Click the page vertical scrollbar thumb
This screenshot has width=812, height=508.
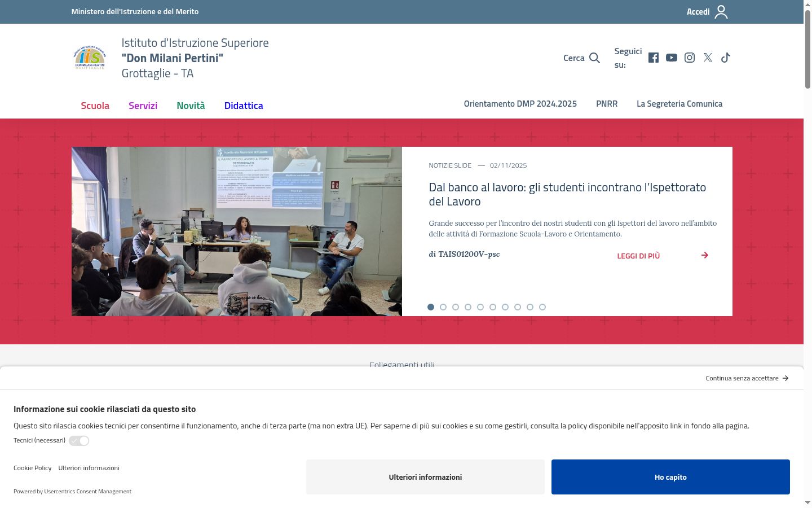coord(807,48)
